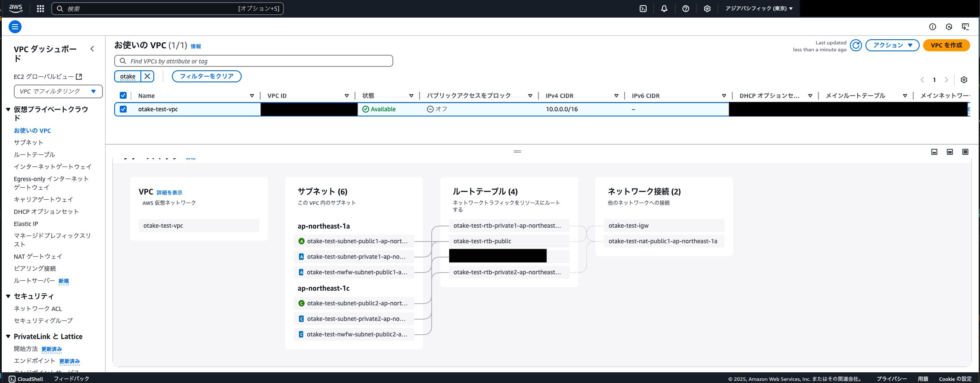Select otake-test-igw in network connections
980x383 pixels.
(x=664, y=226)
